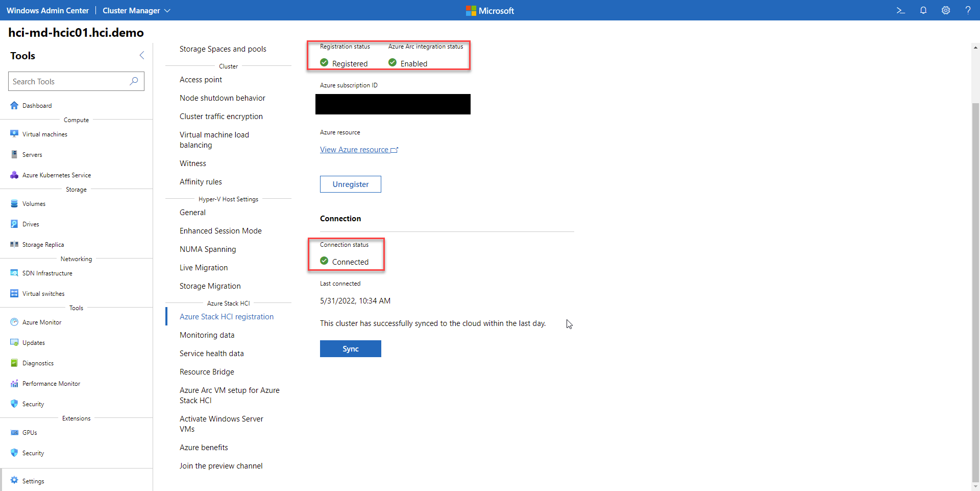Open Activate Windows Server VMs
Image resolution: width=980 pixels, height=491 pixels.
coord(222,424)
